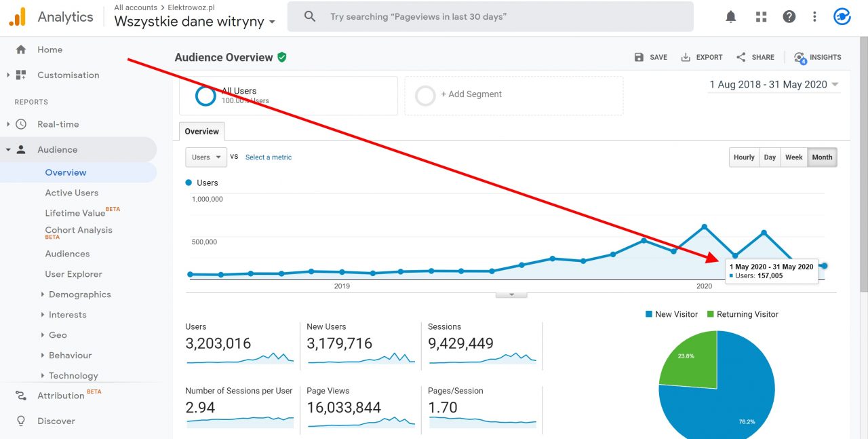The height and width of the screenshot is (439, 868).
Task: Click the Customisation dashboard icon
Action: tap(21, 75)
